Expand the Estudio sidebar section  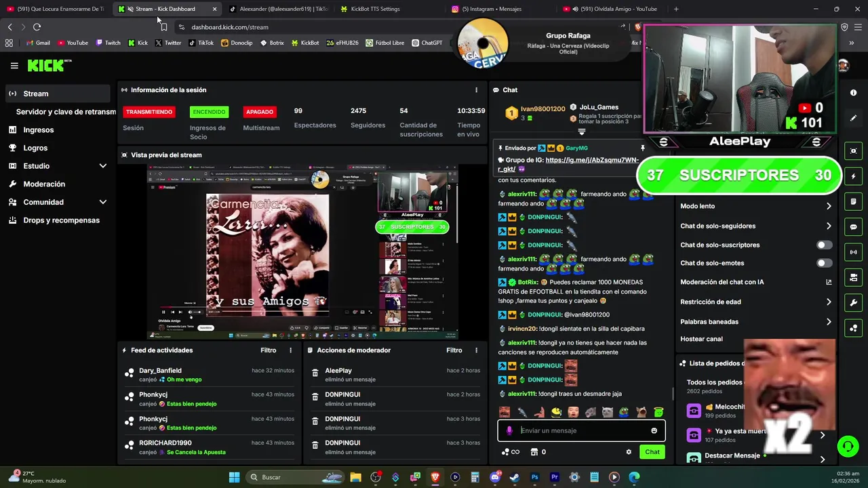tap(103, 166)
